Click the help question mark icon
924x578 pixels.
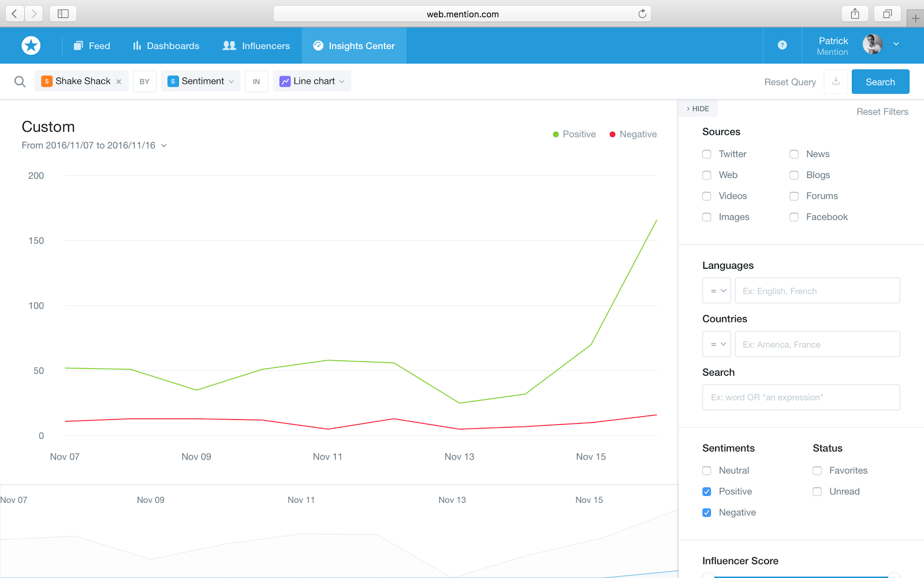783,45
